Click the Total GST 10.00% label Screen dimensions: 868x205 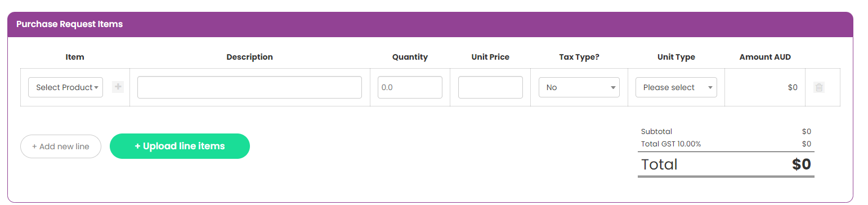pyautogui.click(x=671, y=144)
